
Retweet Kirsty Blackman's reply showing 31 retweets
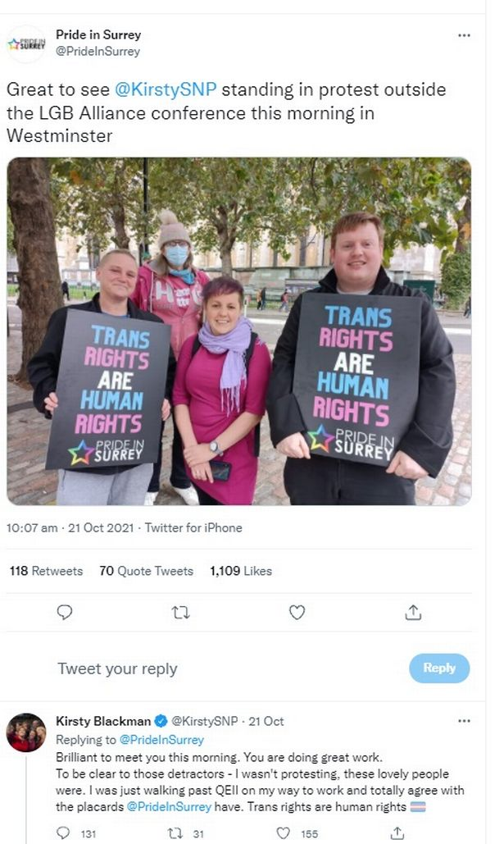[176, 833]
